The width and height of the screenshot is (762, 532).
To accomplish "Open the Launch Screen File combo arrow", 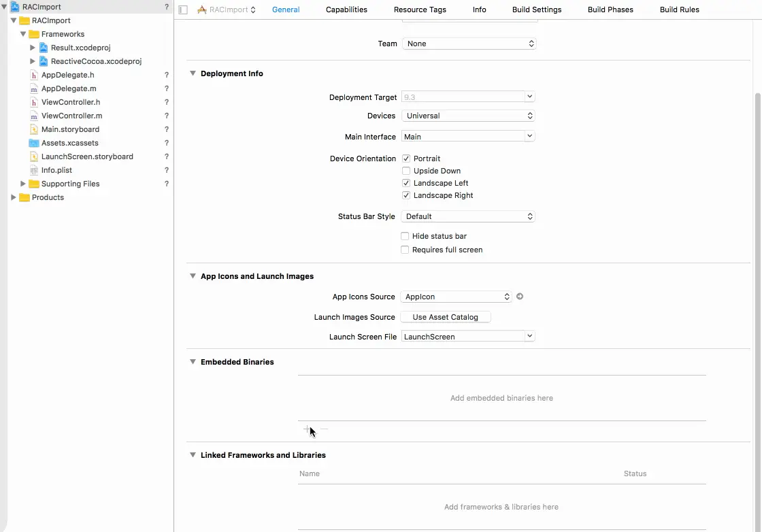I will pyautogui.click(x=530, y=336).
